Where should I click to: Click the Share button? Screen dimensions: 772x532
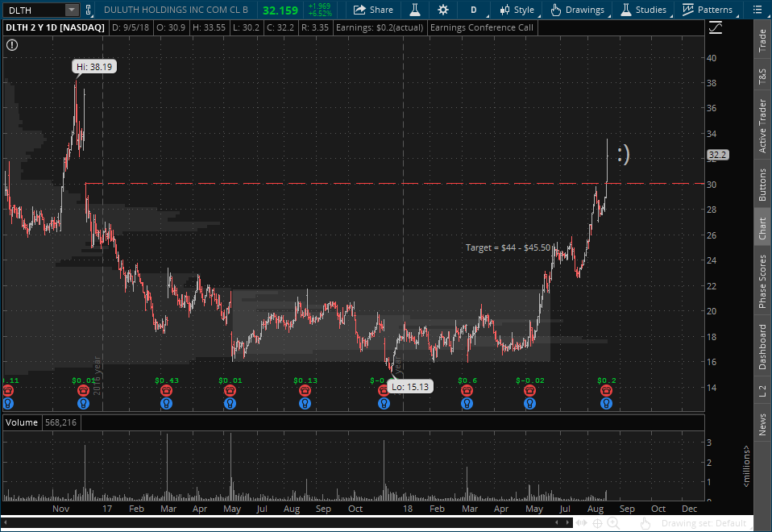372,10
